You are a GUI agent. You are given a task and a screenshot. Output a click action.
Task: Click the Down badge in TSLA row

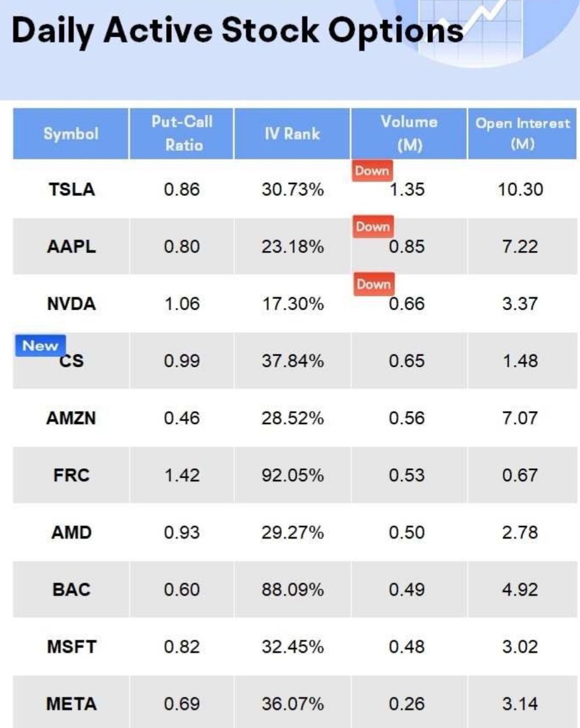pos(371,171)
